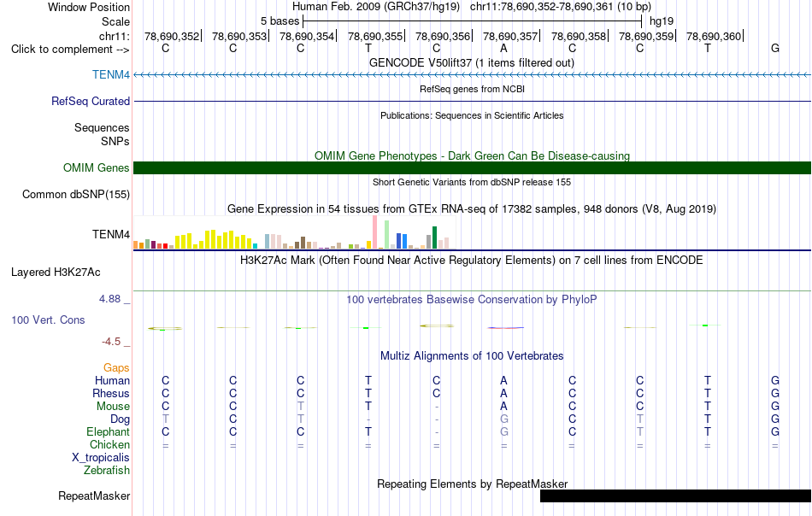Open the OMIM Genes track label
This screenshot has width=812, height=516.
click(97, 167)
